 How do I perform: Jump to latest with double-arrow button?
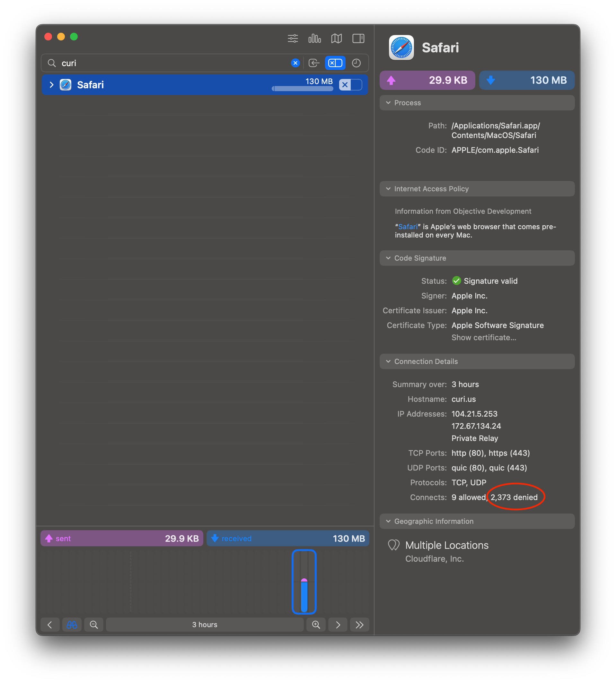pos(359,625)
